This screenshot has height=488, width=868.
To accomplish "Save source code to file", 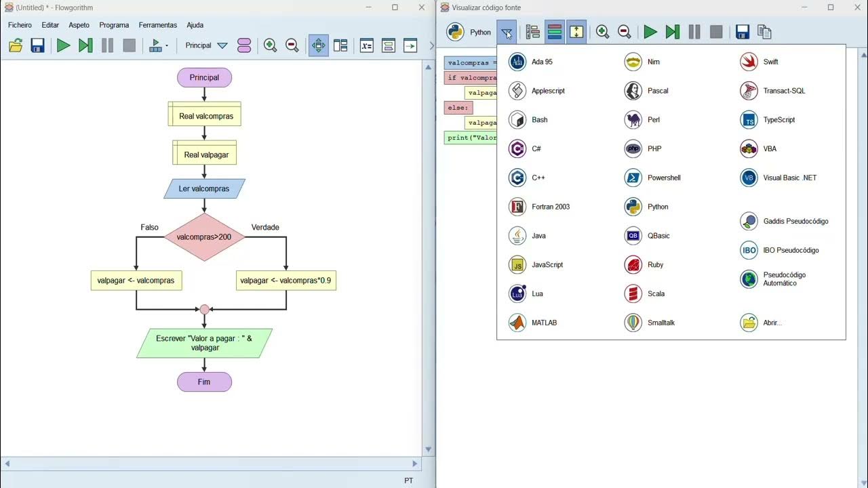I will click(742, 32).
